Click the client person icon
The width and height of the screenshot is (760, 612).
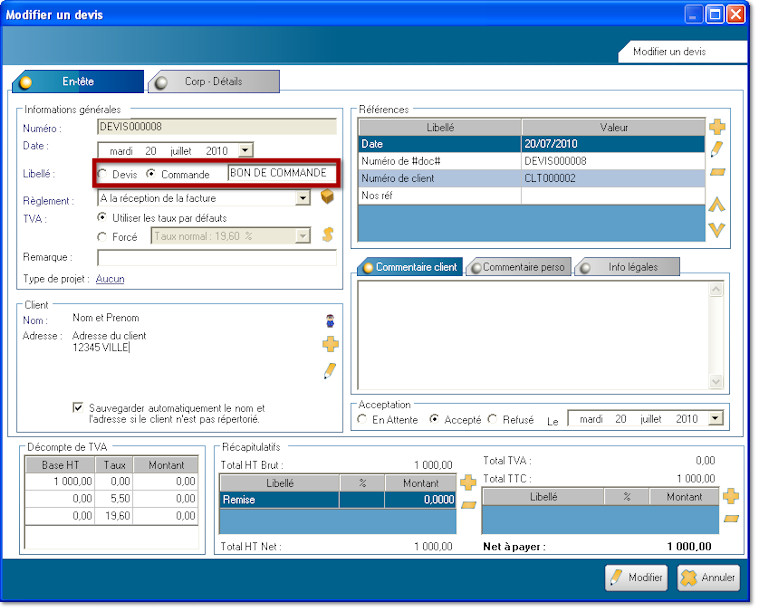[x=329, y=321]
